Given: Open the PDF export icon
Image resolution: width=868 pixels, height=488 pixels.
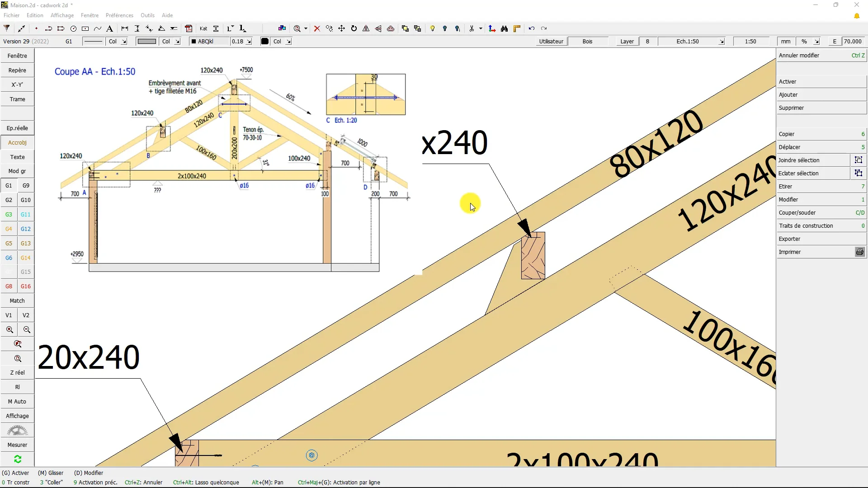Looking at the screenshot, I should coord(189,28).
